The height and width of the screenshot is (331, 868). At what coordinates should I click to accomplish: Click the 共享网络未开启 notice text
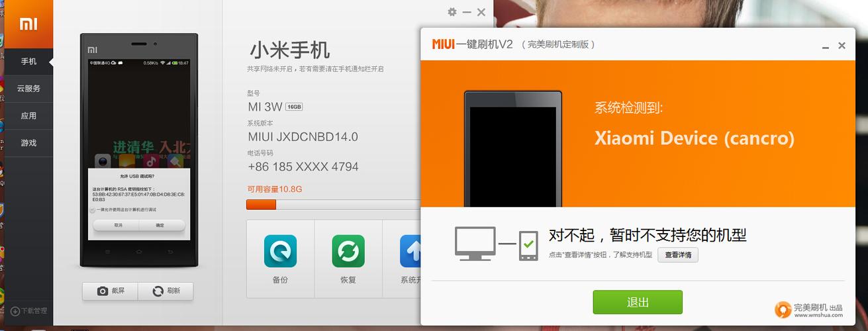315,69
